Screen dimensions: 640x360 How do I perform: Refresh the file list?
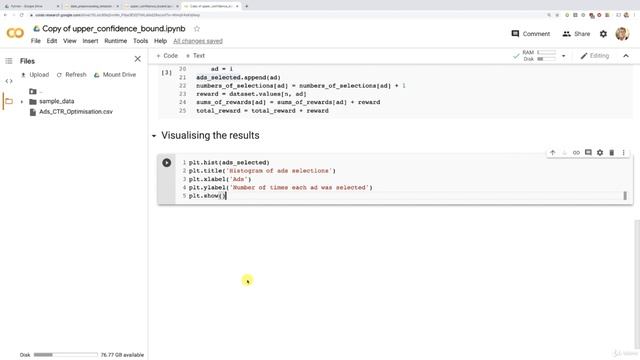click(x=71, y=75)
